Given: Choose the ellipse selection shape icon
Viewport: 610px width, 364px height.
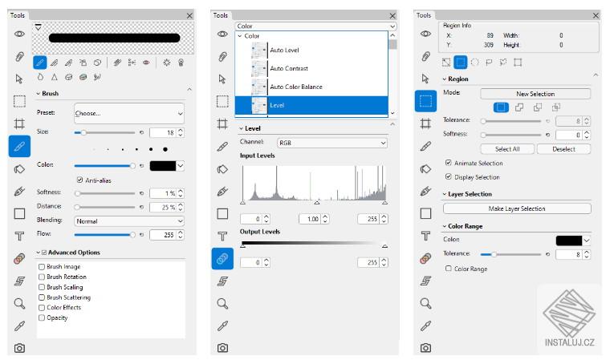Looking at the screenshot, I should point(474,63).
